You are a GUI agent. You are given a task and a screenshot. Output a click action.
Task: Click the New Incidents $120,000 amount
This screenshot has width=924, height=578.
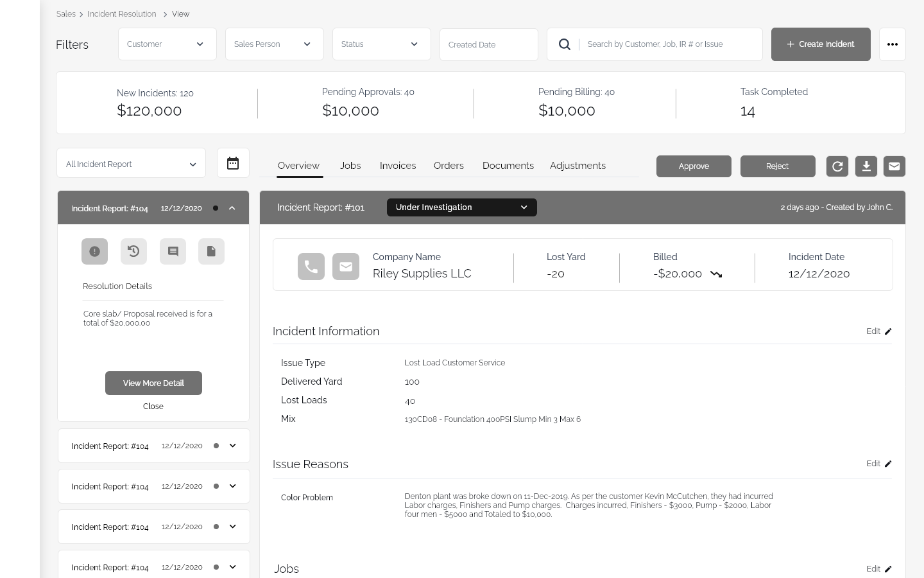tap(149, 110)
